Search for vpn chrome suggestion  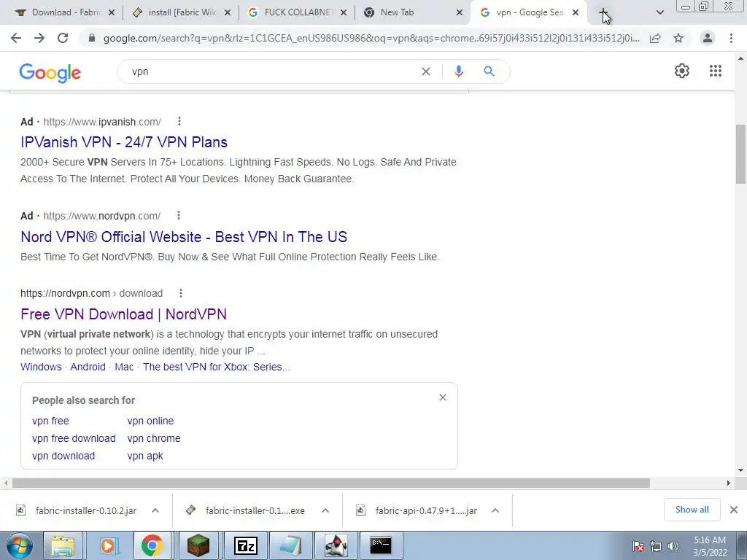pyautogui.click(x=154, y=438)
